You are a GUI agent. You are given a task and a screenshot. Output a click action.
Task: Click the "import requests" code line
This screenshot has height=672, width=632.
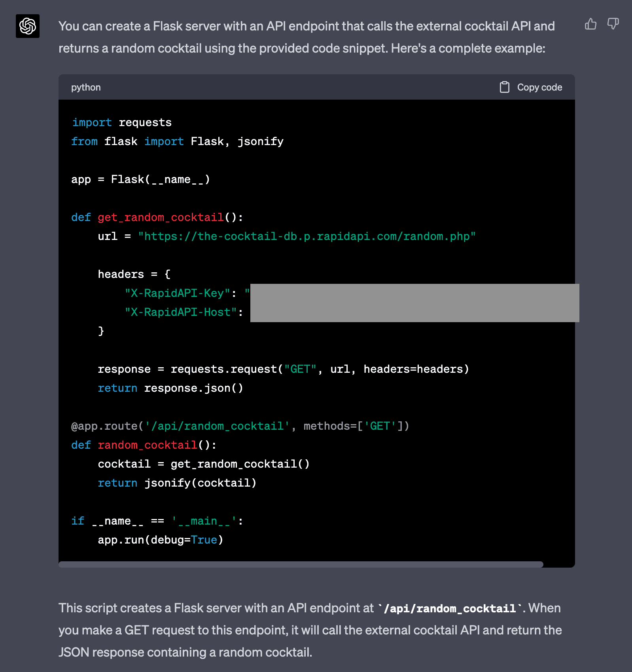121,123
